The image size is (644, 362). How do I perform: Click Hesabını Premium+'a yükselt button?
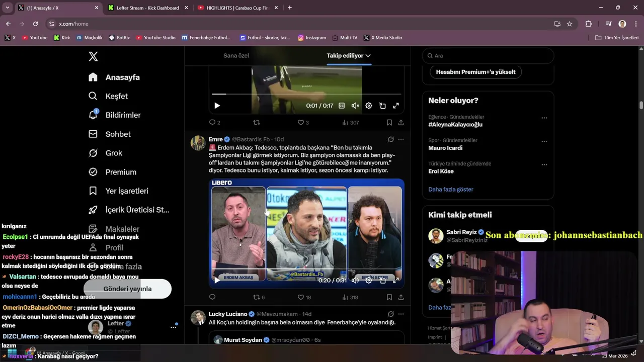pyautogui.click(x=475, y=72)
